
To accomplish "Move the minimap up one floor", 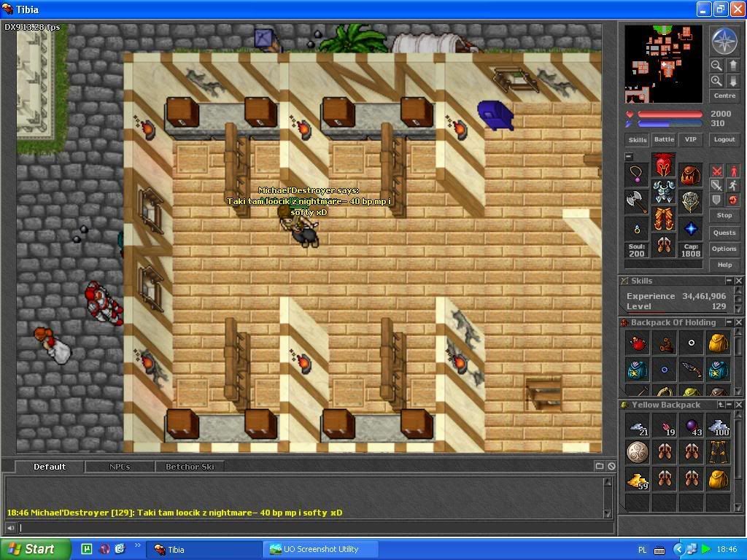I will pyautogui.click(x=732, y=65).
